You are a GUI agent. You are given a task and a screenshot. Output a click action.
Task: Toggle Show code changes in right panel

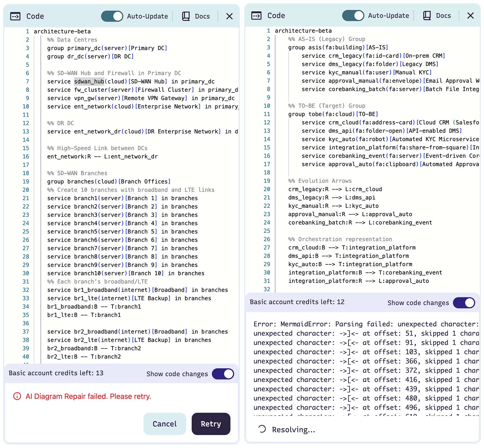(464, 303)
